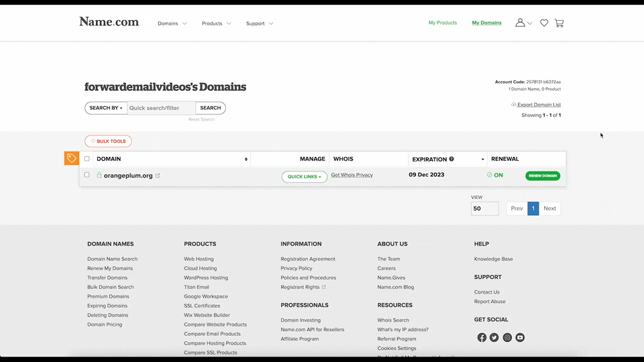Open Google Workspace footer link
Image resolution: width=644 pixels, height=362 pixels.
pyautogui.click(x=206, y=296)
